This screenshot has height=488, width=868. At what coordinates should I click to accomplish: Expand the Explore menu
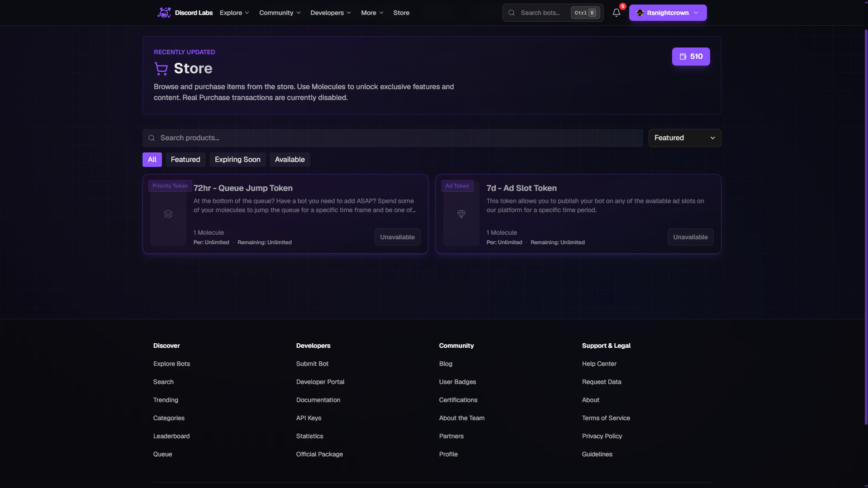[234, 13]
